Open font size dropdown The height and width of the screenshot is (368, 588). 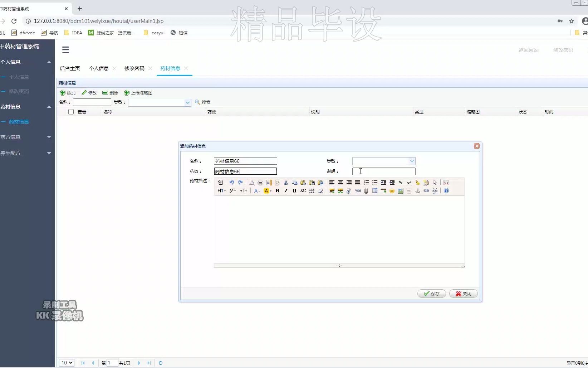pos(243,191)
